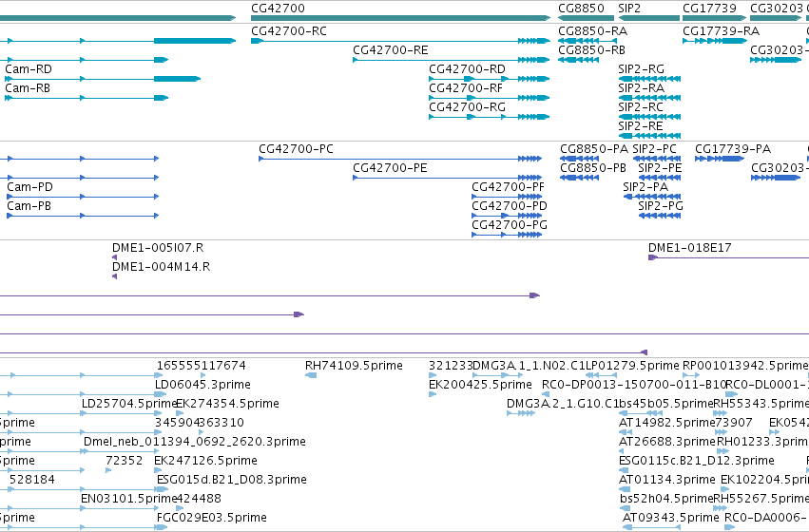Open EST LD06045.3prime

(202, 385)
